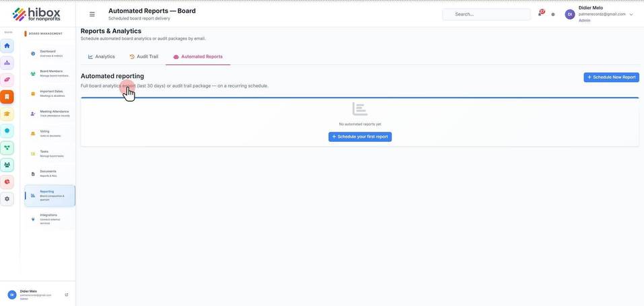Select the orange Board Management module icon
Screen dimensions: 644x306
pos(7,97)
